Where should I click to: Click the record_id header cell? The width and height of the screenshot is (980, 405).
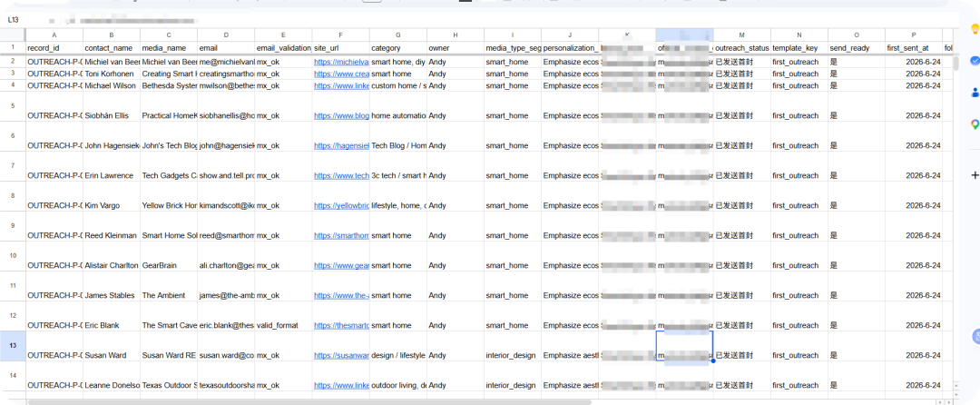click(54, 47)
